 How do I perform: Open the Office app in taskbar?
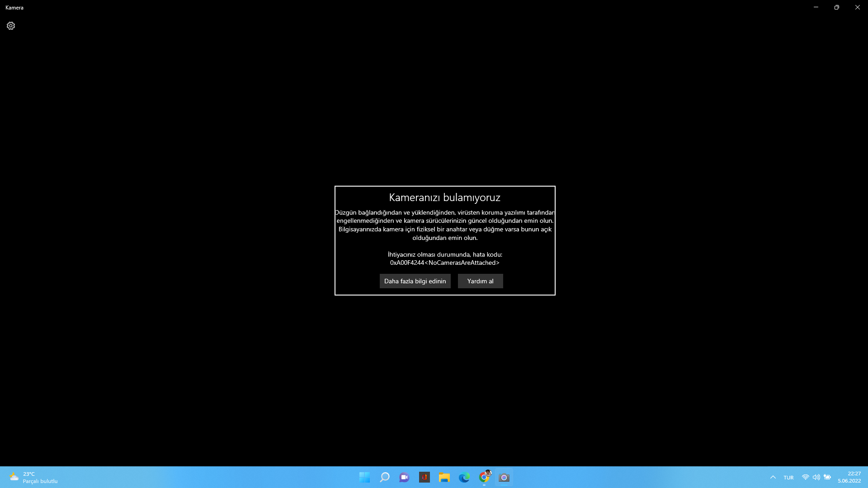tap(424, 477)
